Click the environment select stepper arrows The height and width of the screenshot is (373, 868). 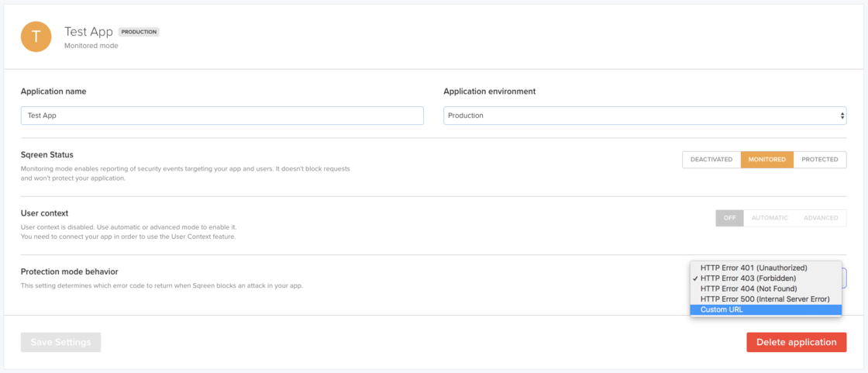(x=842, y=116)
